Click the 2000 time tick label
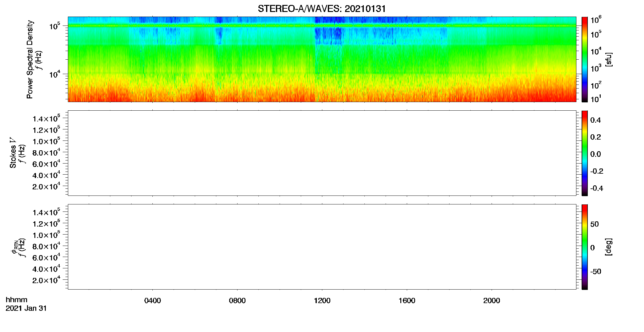 click(492, 301)
